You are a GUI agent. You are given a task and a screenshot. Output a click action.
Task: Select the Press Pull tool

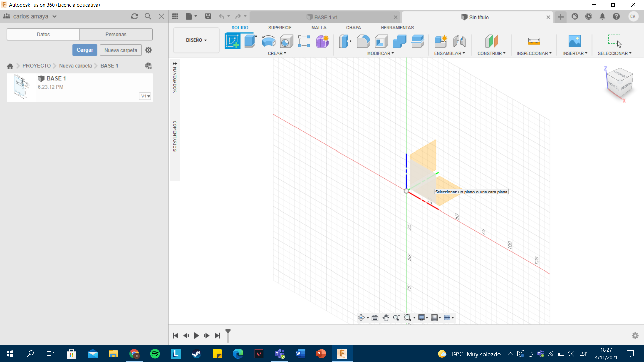click(345, 41)
